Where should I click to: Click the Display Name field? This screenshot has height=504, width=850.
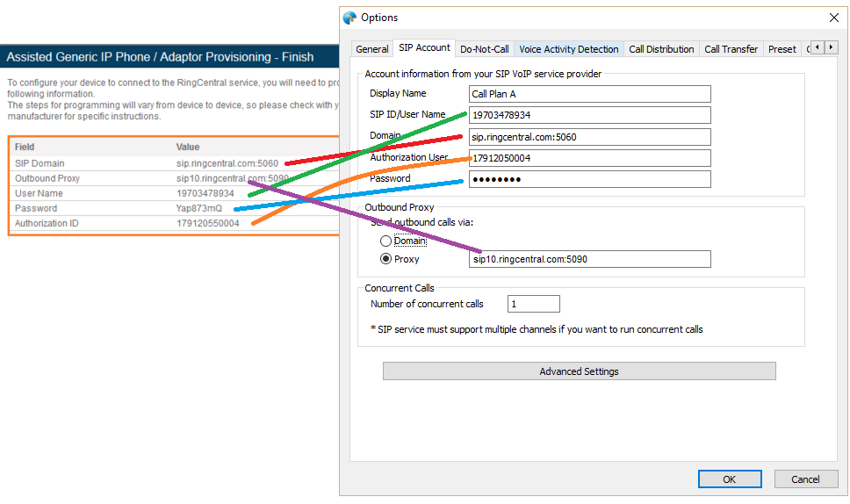pyautogui.click(x=590, y=94)
